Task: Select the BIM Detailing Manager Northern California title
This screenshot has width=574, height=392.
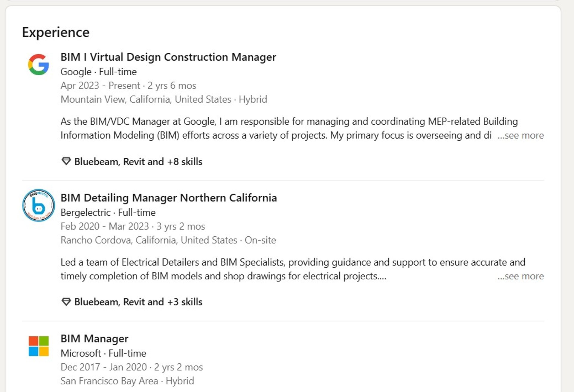Action: (169, 198)
